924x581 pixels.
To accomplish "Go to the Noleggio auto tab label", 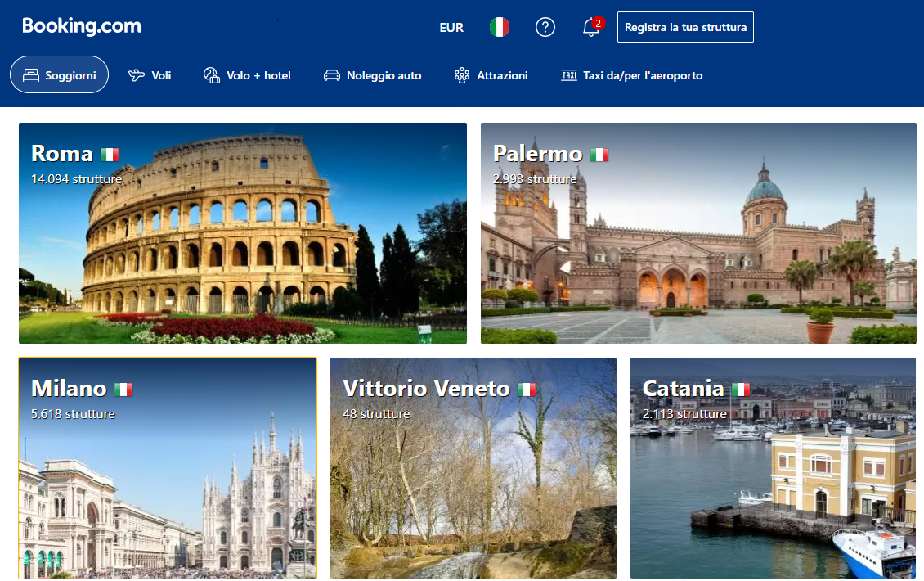I will [384, 75].
